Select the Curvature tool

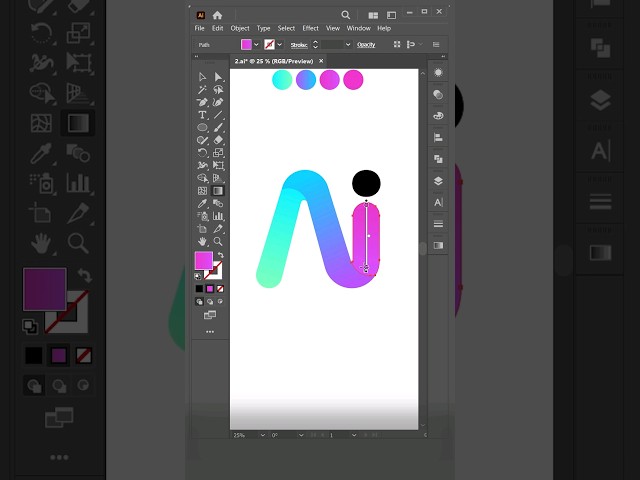218,102
